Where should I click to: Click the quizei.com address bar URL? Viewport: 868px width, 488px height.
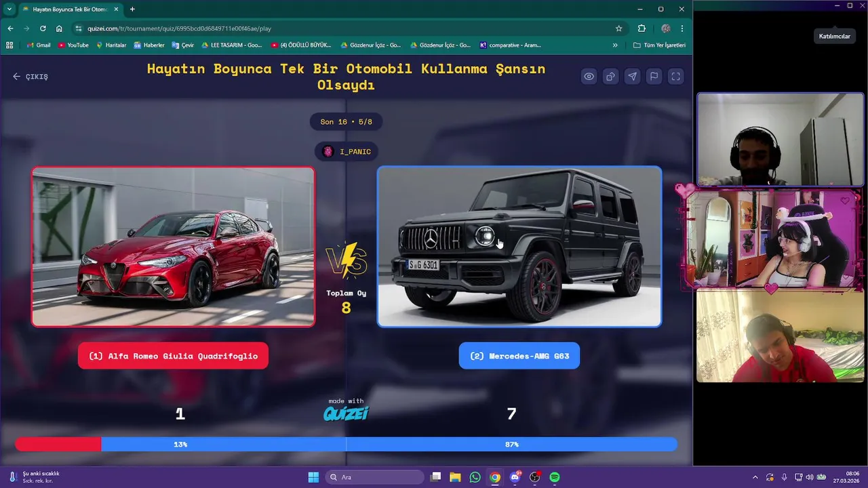[179, 28]
